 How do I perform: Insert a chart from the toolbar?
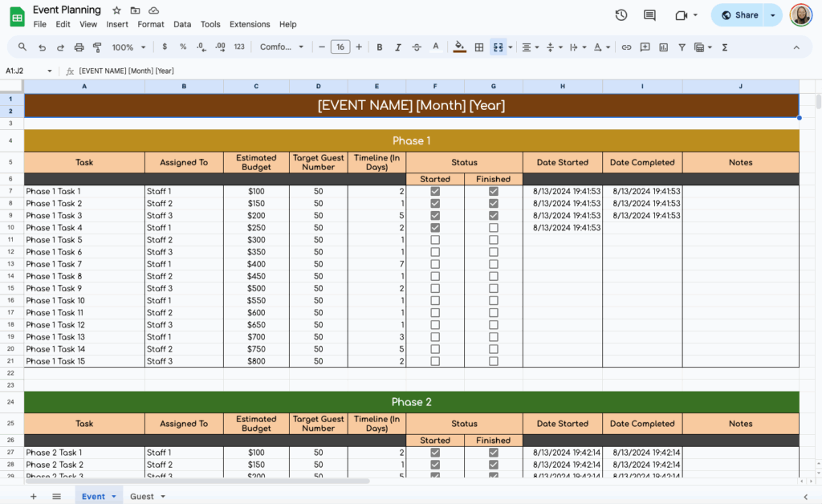(663, 47)
